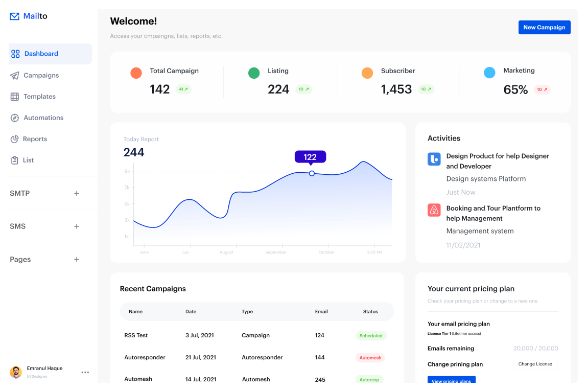Click the Change License button
The image size is (587, 392).
[x=535, y=364]
